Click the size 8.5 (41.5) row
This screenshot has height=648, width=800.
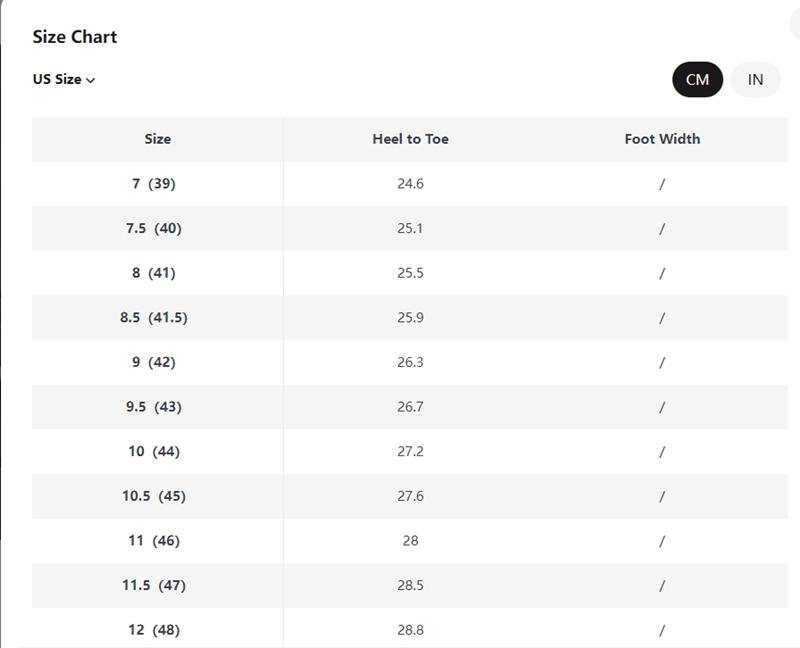pos(410,317)
